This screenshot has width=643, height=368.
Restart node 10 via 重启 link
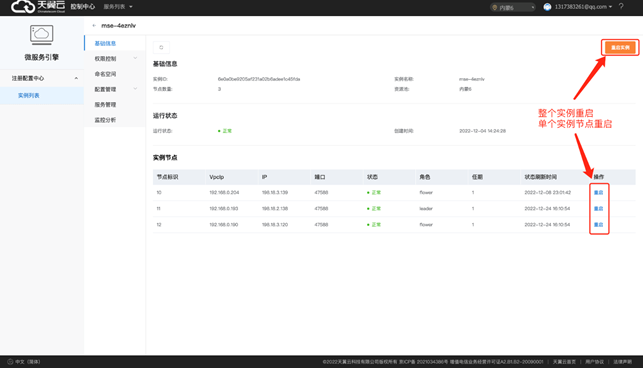pyautogui.click(x=598, y=192)
